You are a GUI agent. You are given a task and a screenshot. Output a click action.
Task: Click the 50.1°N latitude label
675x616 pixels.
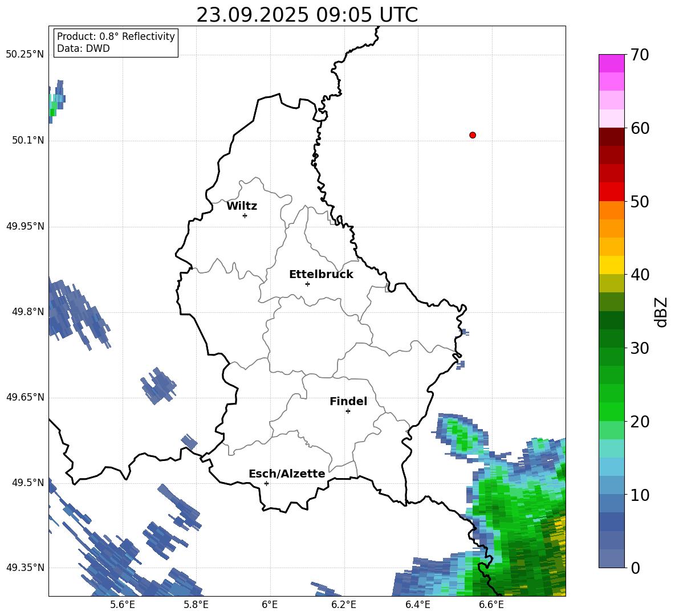[x=28, y=140]
